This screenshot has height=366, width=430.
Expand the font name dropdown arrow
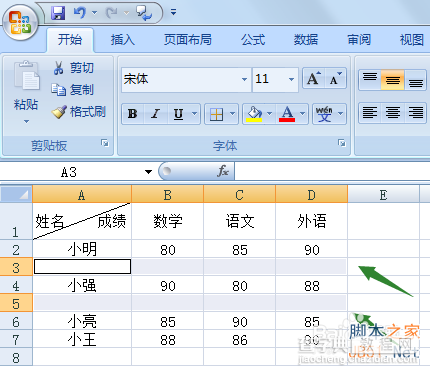click(x=244, y=79)
